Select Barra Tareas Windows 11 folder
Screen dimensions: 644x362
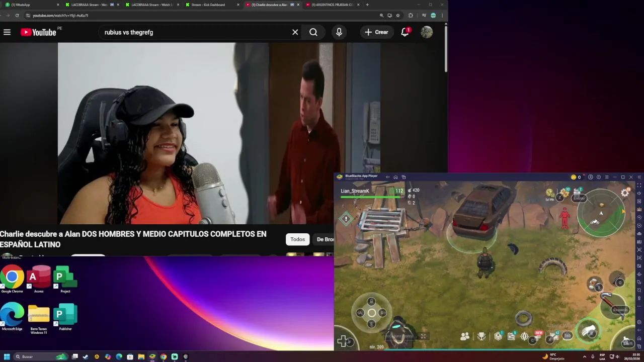click(39, 320)
